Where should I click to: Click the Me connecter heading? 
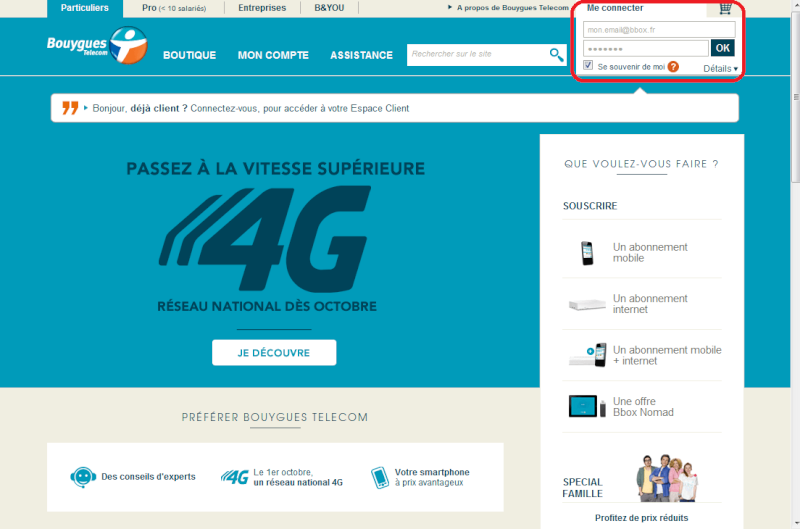615,8
